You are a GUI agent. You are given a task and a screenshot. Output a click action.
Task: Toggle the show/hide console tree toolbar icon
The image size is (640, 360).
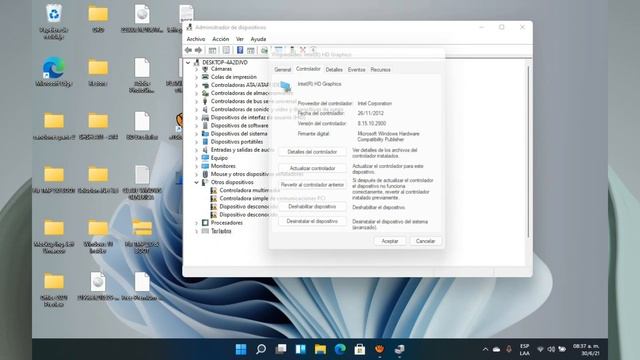(212, 50)
